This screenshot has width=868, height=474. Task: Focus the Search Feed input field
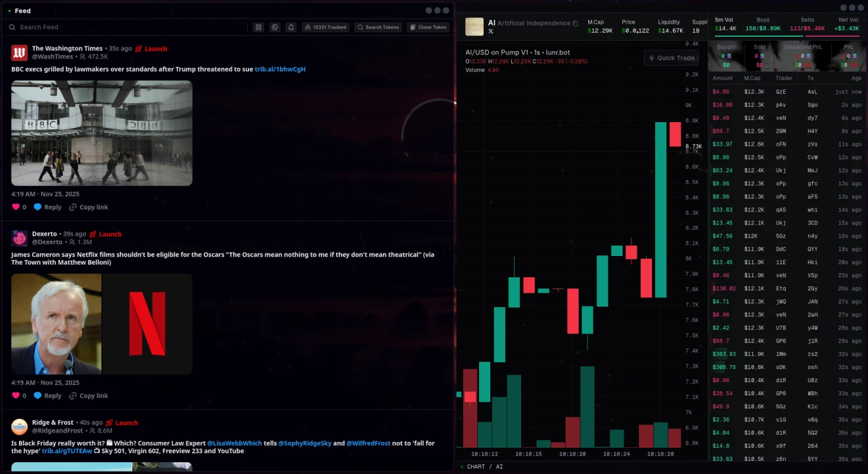128,27
